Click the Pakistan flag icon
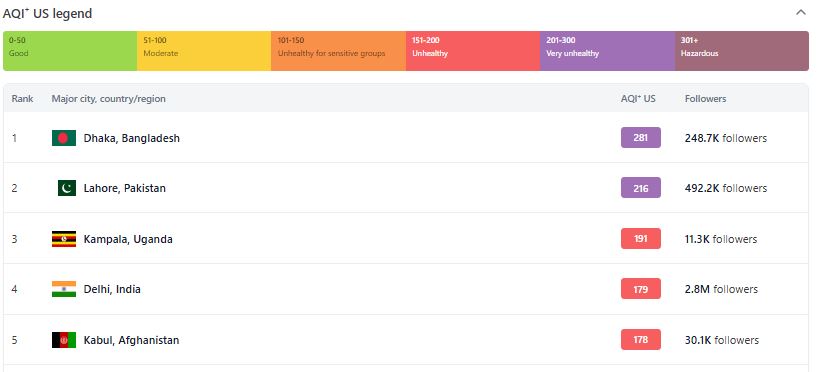This screenshot has width=818, height=372. tap(67, 188)
